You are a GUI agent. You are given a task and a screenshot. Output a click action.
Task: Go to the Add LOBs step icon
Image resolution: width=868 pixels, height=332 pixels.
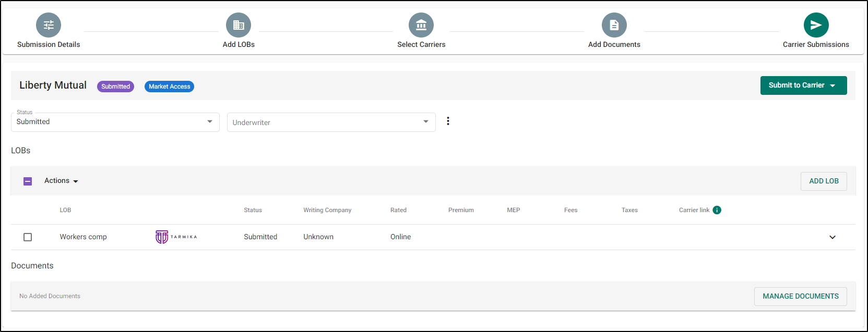tap(239, 25)
